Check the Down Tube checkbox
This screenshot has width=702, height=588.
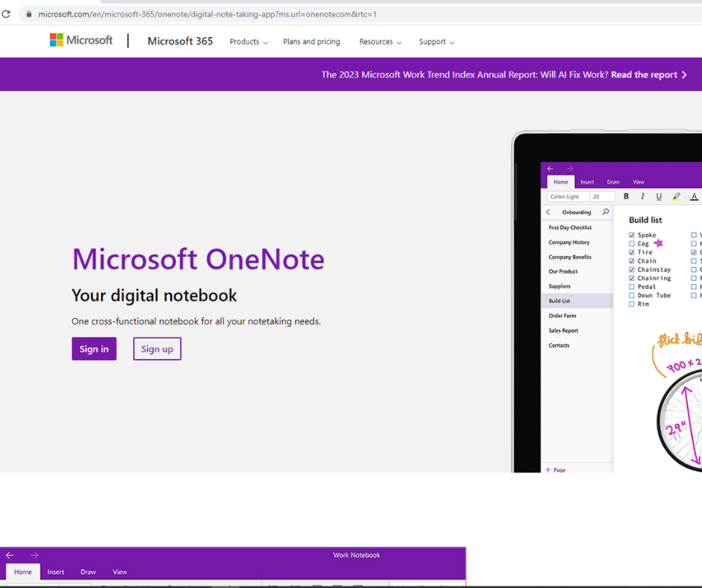(631, 295)
